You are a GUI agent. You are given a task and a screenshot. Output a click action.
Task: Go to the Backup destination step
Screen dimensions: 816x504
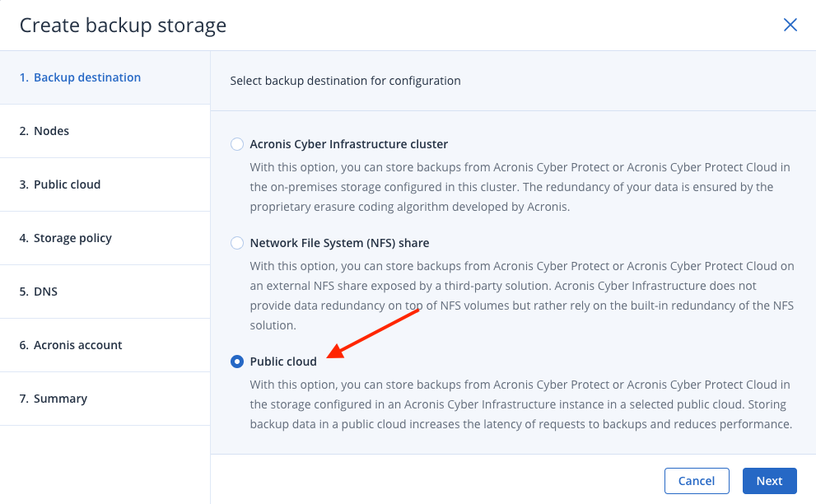tap(105, 77)
